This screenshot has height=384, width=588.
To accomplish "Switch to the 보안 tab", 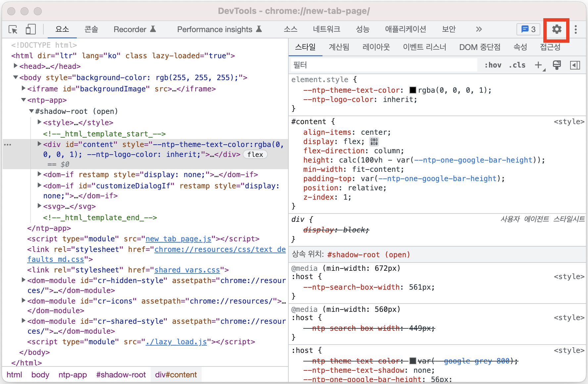I will [449, 29].
